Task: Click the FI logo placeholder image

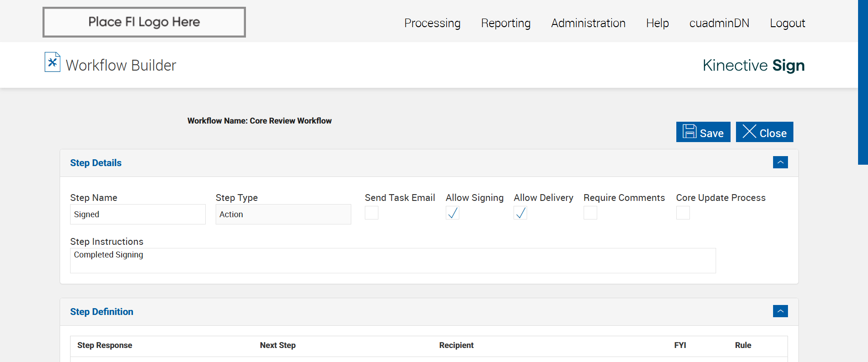Action: (144, 22)
